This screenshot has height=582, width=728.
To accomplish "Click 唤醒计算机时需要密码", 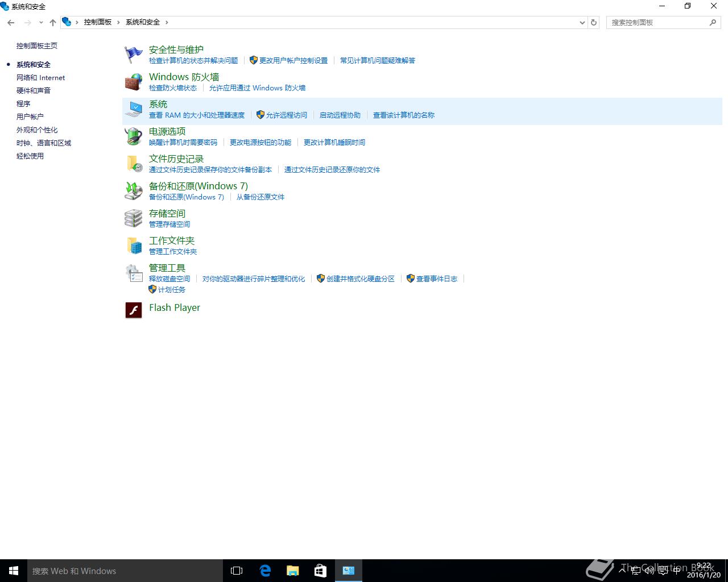I will 183,143.
